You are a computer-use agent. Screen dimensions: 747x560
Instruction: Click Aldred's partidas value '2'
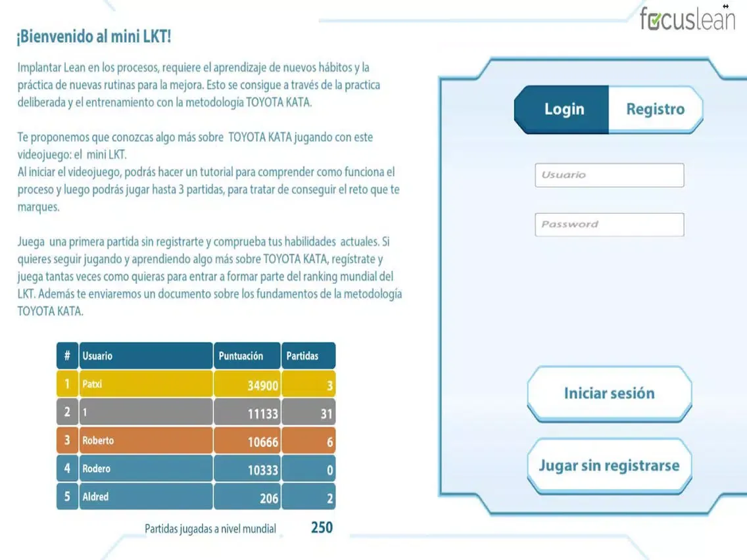329,498
